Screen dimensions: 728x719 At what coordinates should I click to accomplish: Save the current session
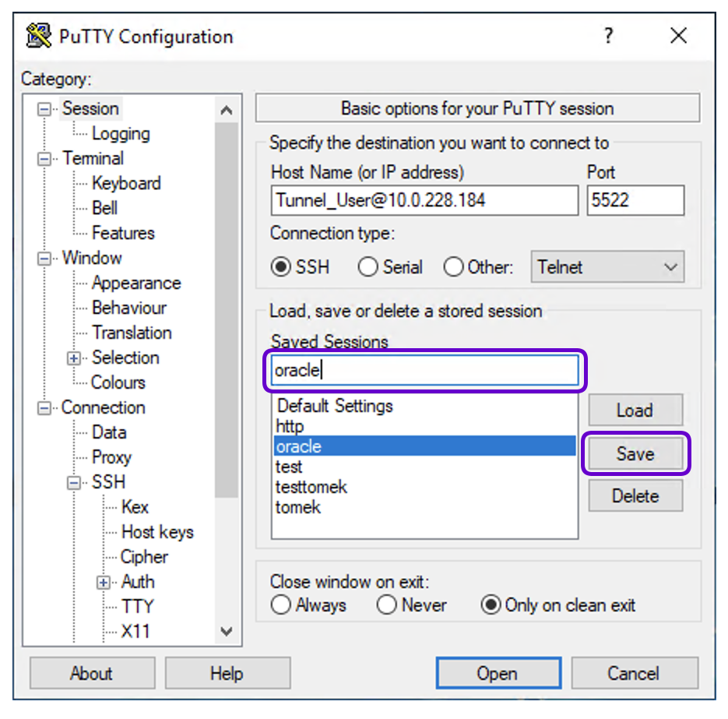click(635, 454)
